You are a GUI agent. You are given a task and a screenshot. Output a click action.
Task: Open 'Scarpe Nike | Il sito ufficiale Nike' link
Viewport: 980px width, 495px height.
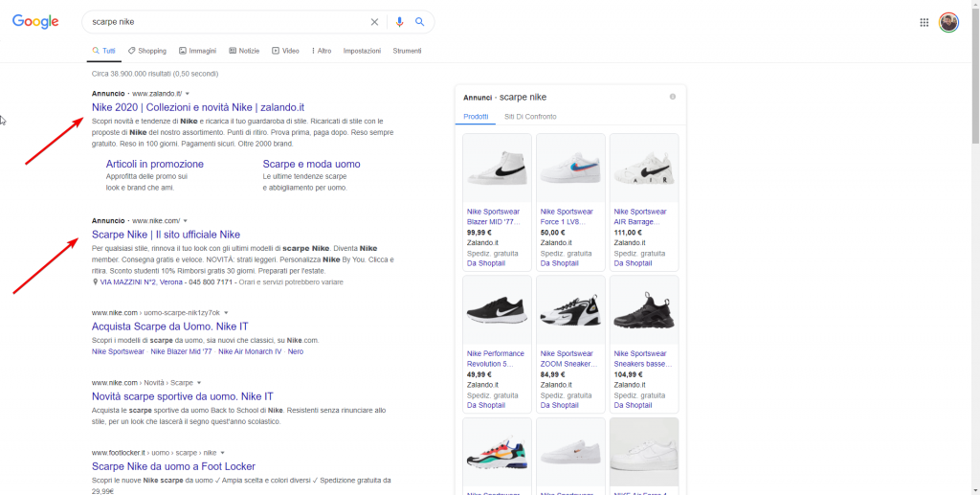coord(166,235)
